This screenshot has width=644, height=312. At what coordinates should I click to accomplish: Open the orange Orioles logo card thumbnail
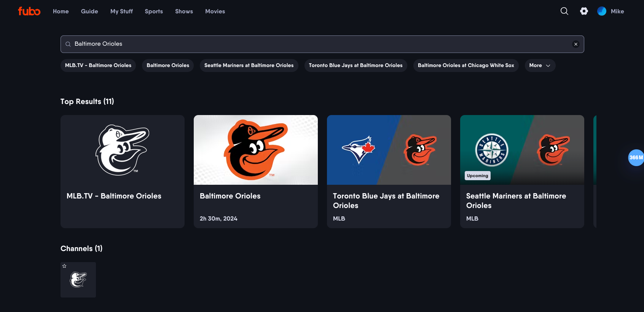tap(256, 150)
